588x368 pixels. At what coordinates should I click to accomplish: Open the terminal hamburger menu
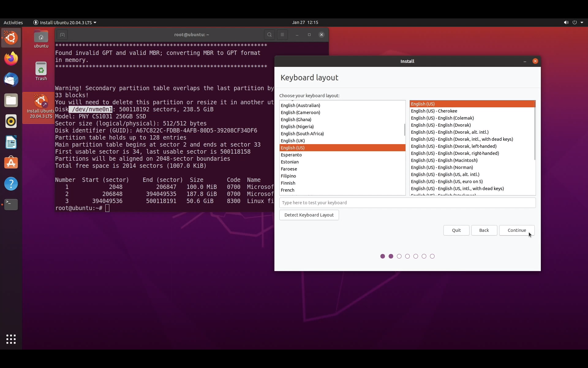click(x=282, y=35)
